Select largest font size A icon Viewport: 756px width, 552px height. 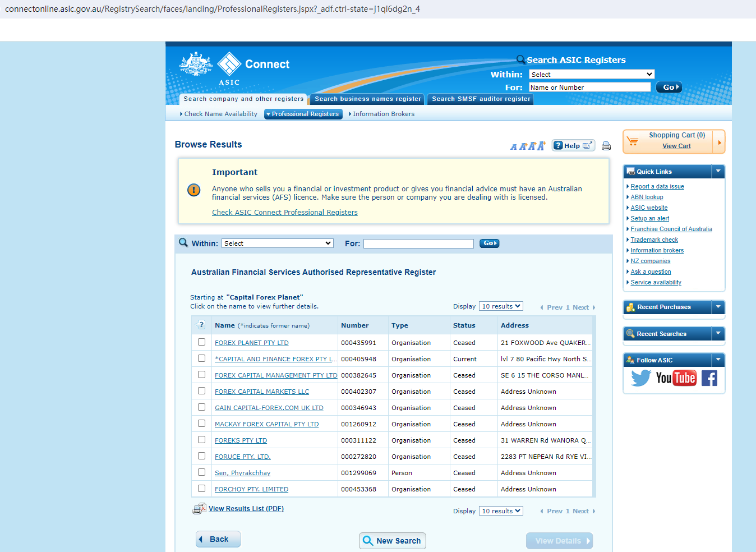click(541, 146)
